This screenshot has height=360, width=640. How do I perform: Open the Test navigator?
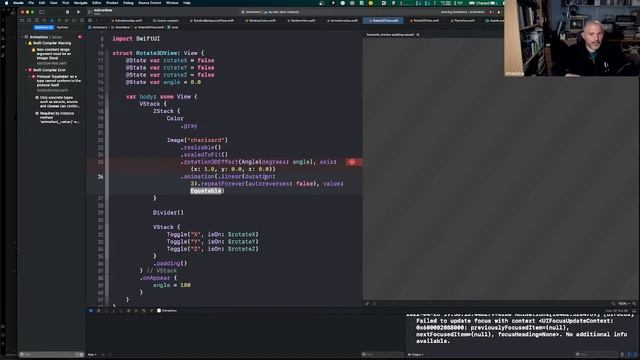click(59, 20)
